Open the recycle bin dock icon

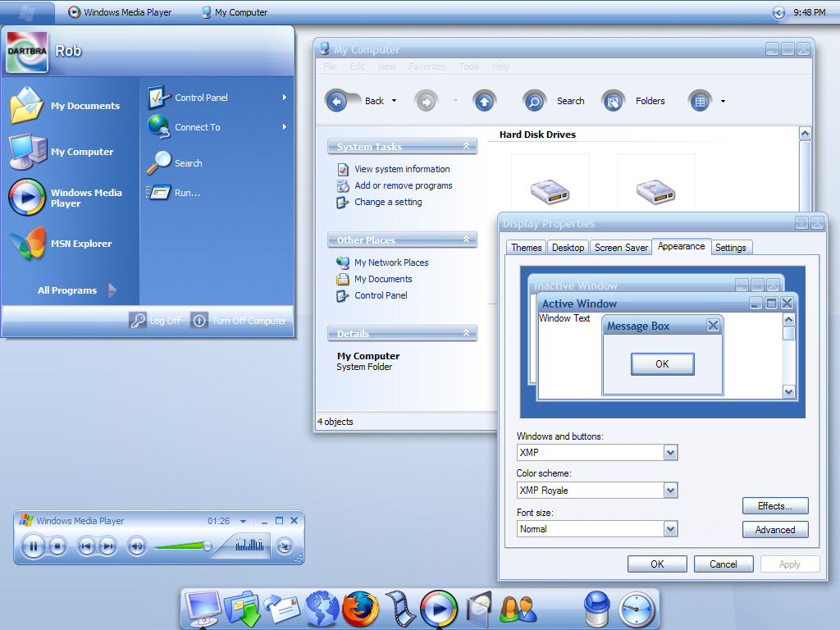tap(596, 609)
